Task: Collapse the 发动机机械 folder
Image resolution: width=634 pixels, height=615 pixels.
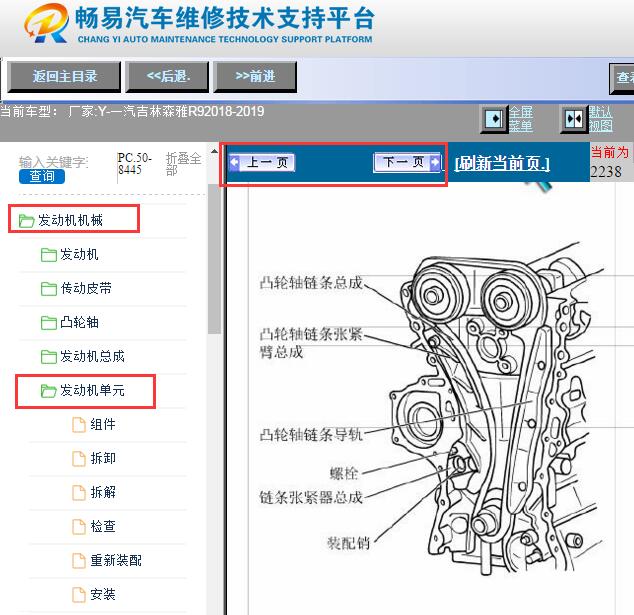Action: (x=70, y=220)
